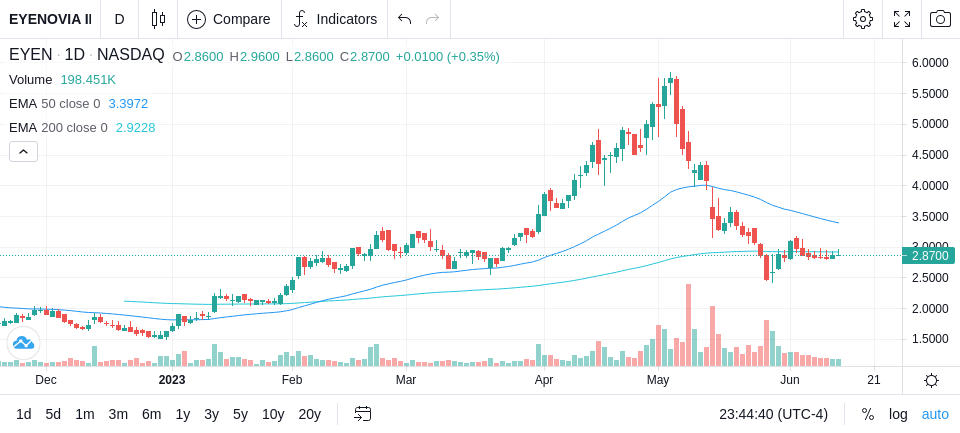Image resolution: width=960 pixels, height=433 pixels.
Task: Click the Mar label on time axis
Action: (x=405, y=380)
